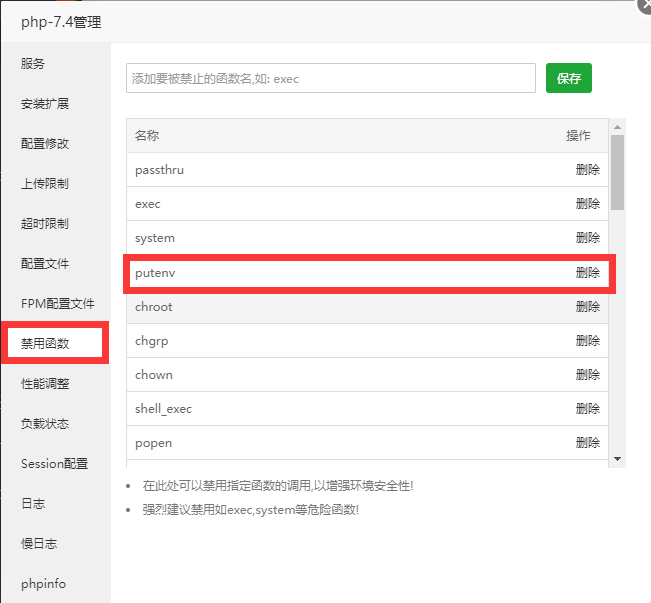Select the shell_exec row name
651x603 pixels.
164,409
